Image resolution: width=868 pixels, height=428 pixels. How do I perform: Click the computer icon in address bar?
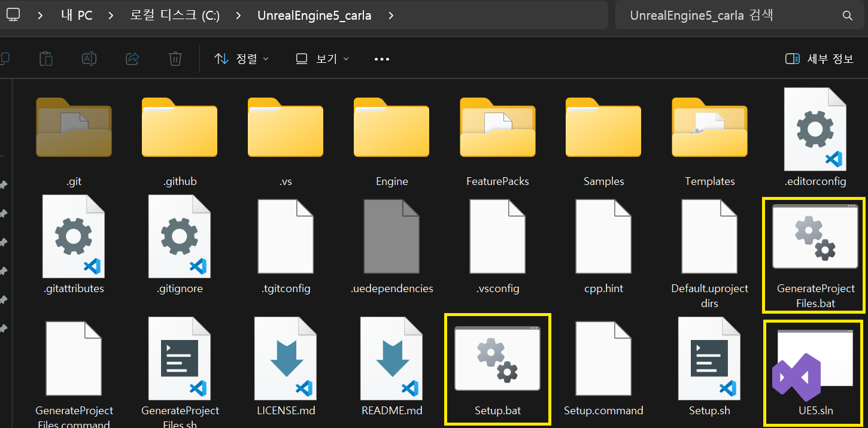pos(13,15)
